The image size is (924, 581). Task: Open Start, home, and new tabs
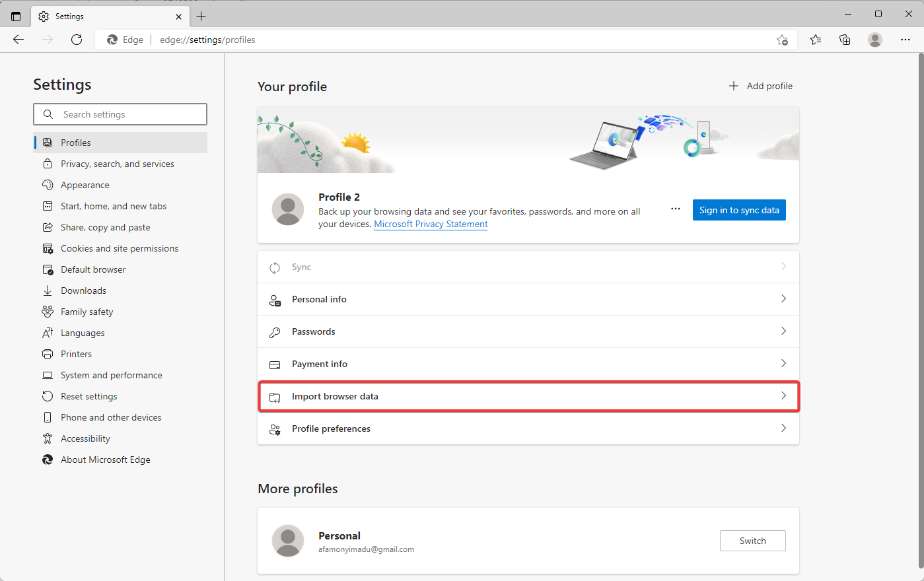click(x=120, y=206)
